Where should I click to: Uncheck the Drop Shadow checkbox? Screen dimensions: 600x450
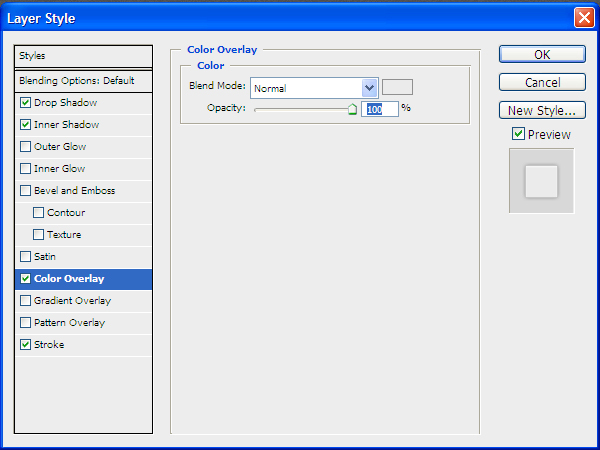point(26,103)
